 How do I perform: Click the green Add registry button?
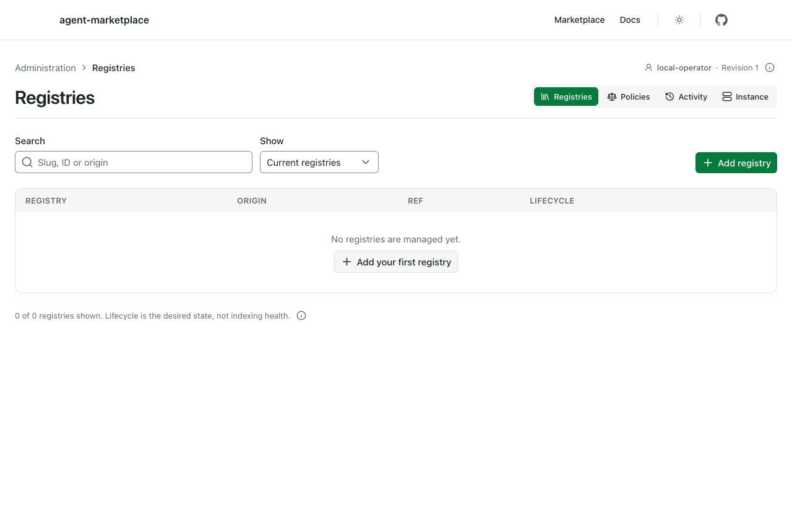[x=736, y=163]
